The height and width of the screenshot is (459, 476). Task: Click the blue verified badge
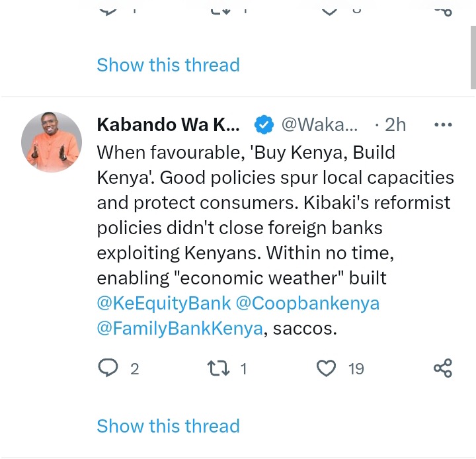coord(265,124)
